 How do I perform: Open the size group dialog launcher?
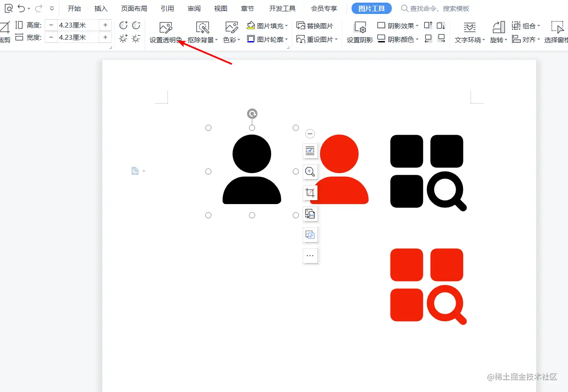[110, 47]
